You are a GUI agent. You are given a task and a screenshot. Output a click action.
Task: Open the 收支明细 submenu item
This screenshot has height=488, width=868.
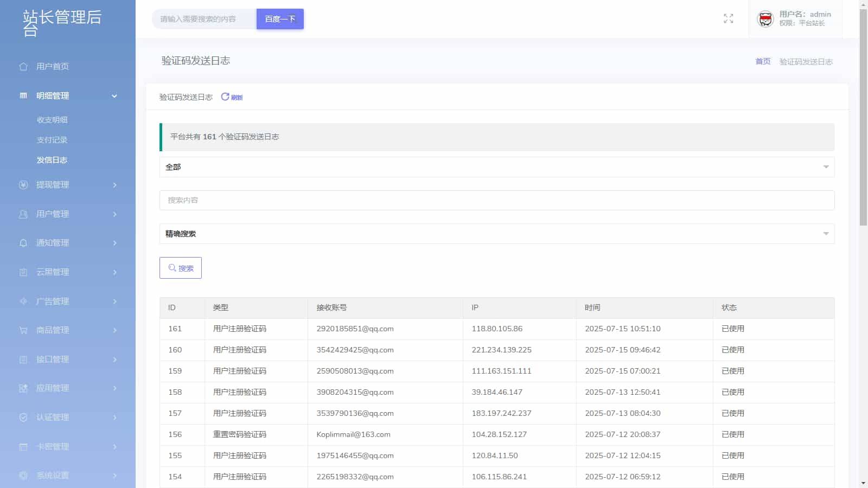click(52, 120)
